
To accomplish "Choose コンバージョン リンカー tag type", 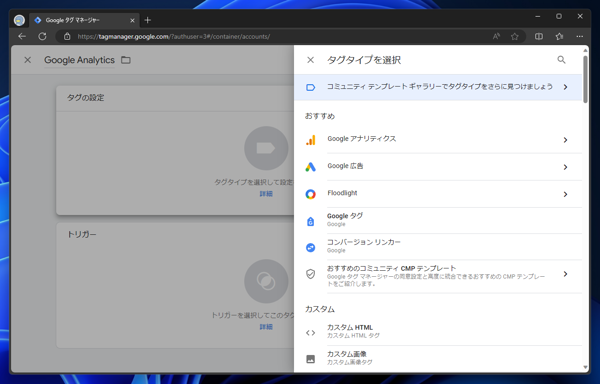I will [x=438, y=247].
